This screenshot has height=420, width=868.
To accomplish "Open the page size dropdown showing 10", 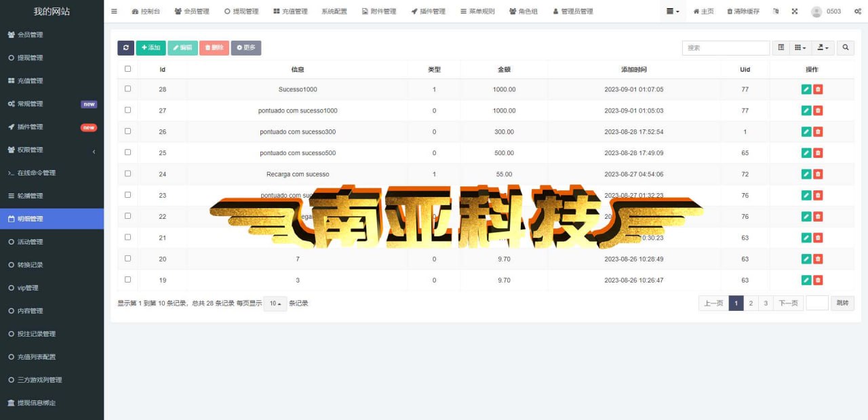I will pos(275,303).
